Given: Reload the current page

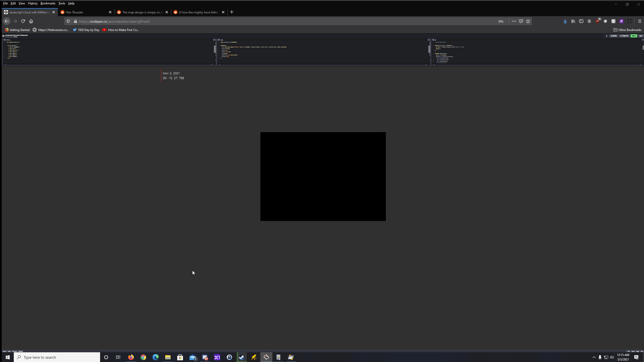Looking at the screenshot, I should (23, 21).
